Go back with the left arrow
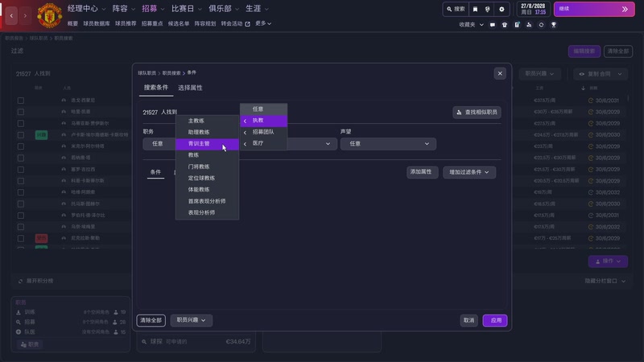Screen dimensions: 644x362 pyautogui.click(x=11, y=15)
